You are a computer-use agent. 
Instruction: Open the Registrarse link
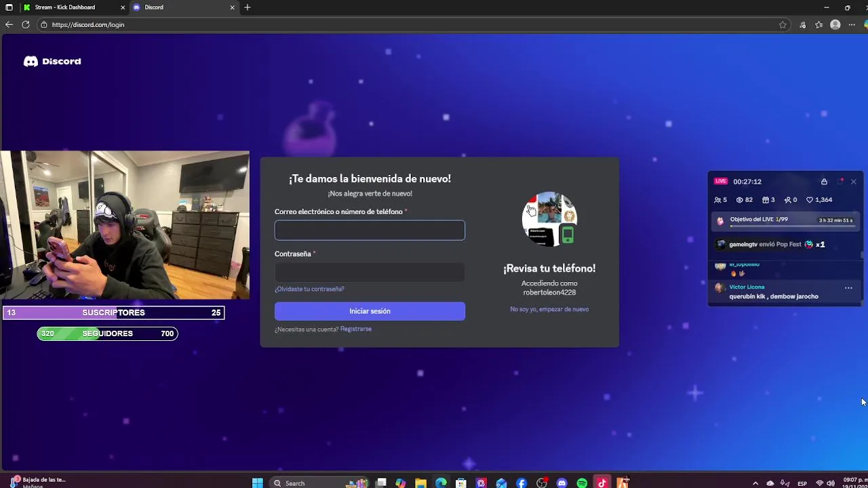(356, 329)
